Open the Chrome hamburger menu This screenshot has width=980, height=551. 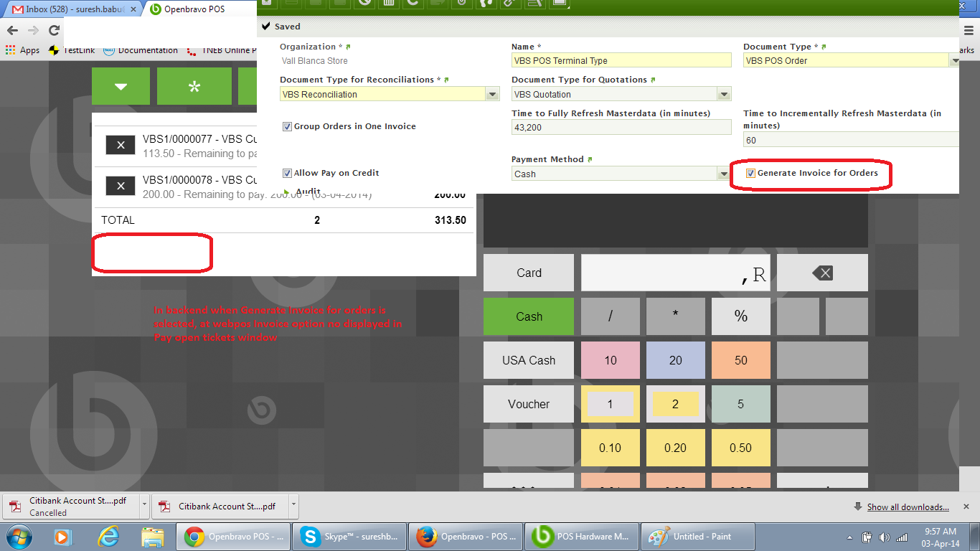point(970,30)
